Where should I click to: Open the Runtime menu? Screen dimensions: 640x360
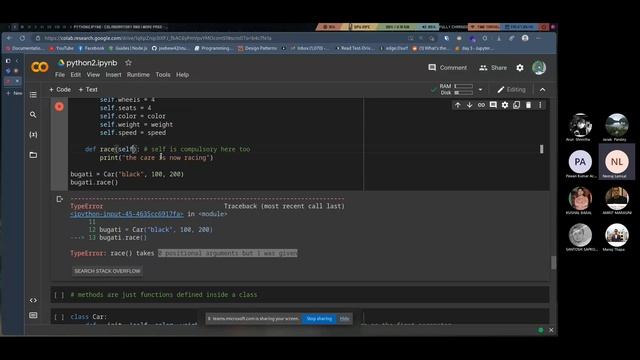(x=138, y=75)
